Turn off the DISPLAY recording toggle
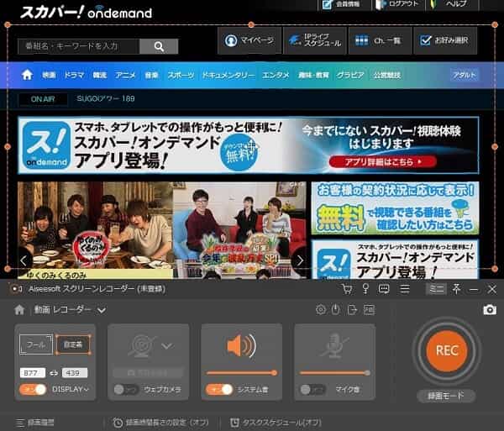504x431 pixels. tap(33, 389)
